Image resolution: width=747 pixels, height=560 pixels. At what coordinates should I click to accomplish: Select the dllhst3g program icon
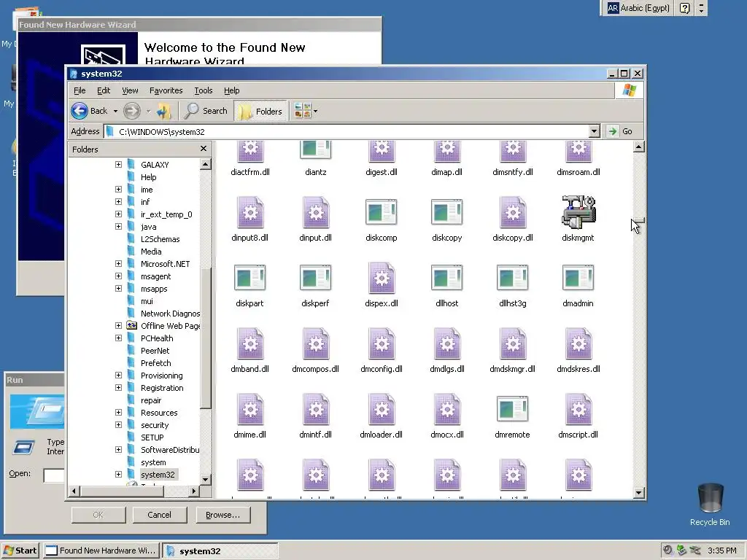tap(513, 278)
